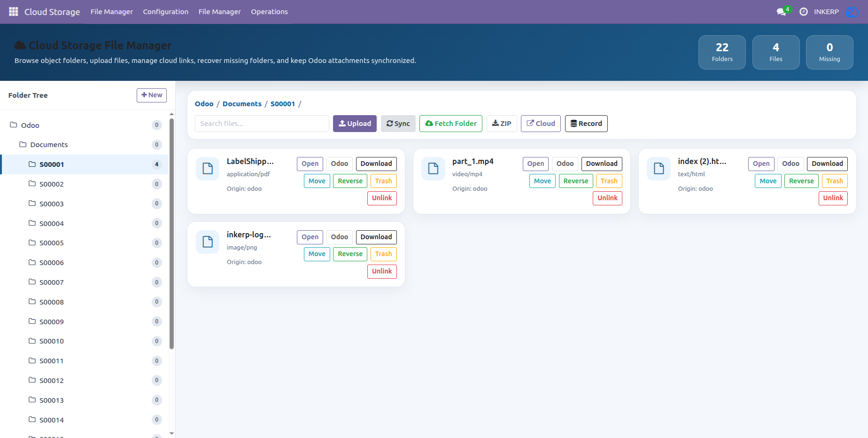
Task: Click the folder tree scrollbar down arrow
Action: [x=171, y=433]
